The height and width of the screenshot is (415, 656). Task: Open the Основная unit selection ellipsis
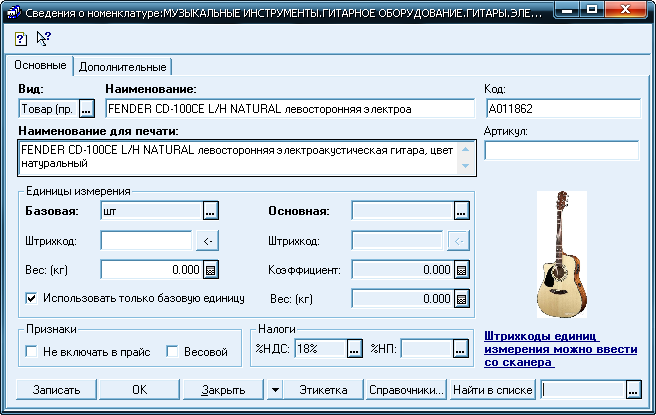point(461,210)
